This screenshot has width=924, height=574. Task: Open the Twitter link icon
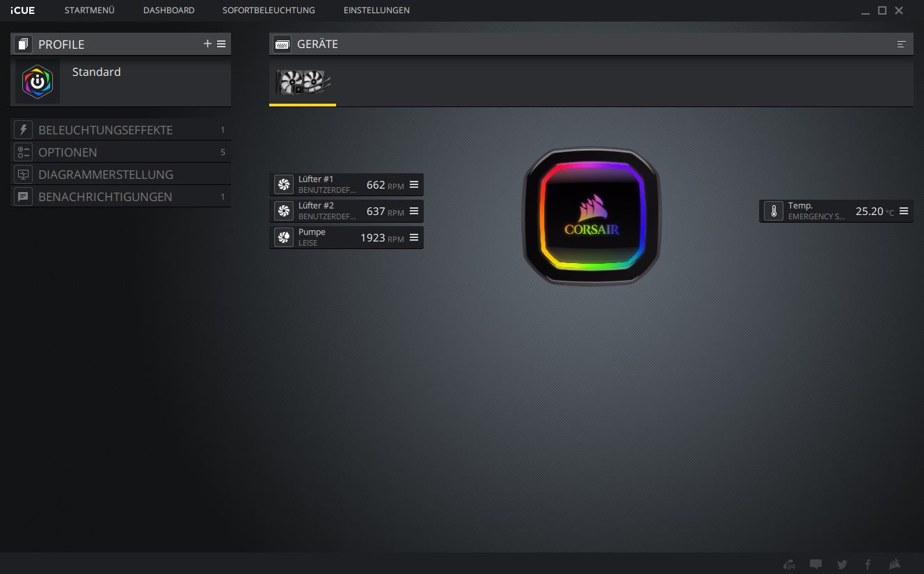842,564
